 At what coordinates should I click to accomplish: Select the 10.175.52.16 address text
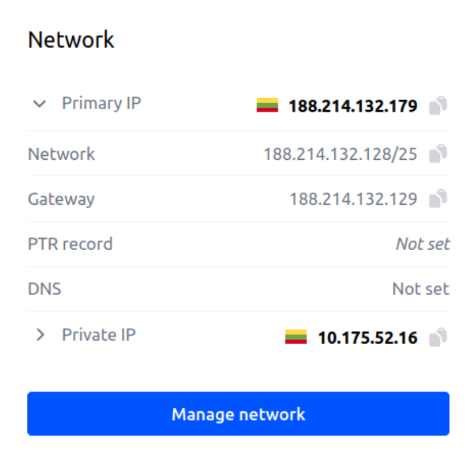click(367, 338)
